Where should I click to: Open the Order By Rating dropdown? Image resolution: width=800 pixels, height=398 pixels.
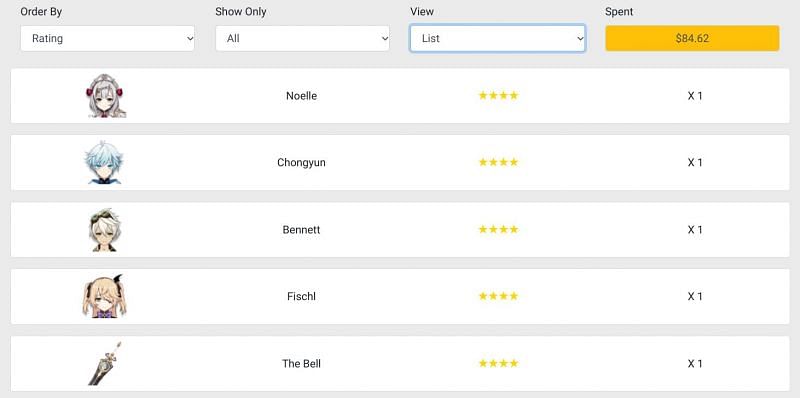point(108,38)
